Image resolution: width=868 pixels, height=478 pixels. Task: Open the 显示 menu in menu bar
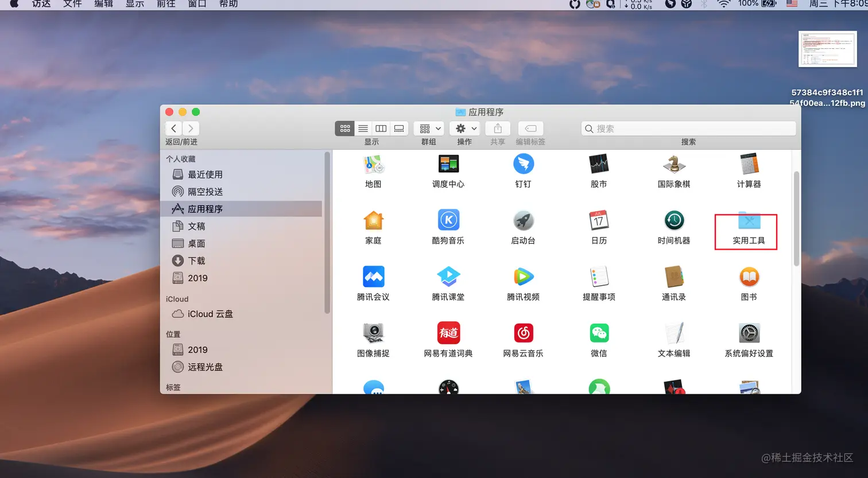(x=135, y=4)
